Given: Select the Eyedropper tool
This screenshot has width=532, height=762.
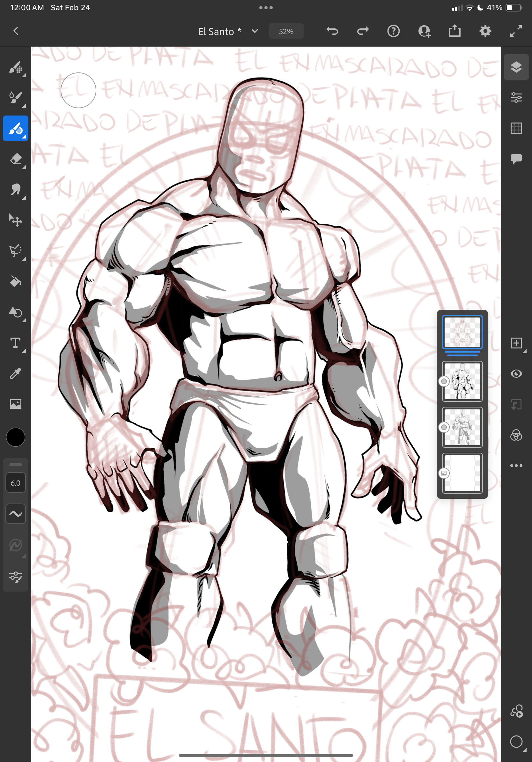Looking at the screenshot, I should click(16, 373).
